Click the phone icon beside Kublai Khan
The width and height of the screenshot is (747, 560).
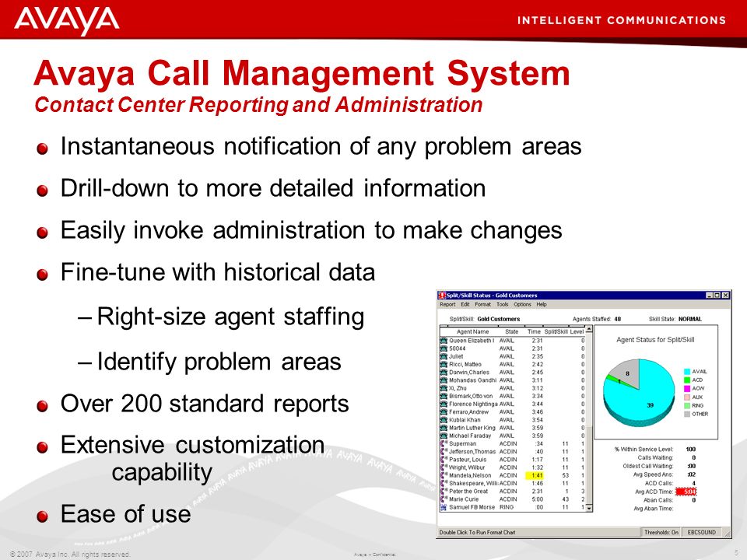click(x=444, y=420)
